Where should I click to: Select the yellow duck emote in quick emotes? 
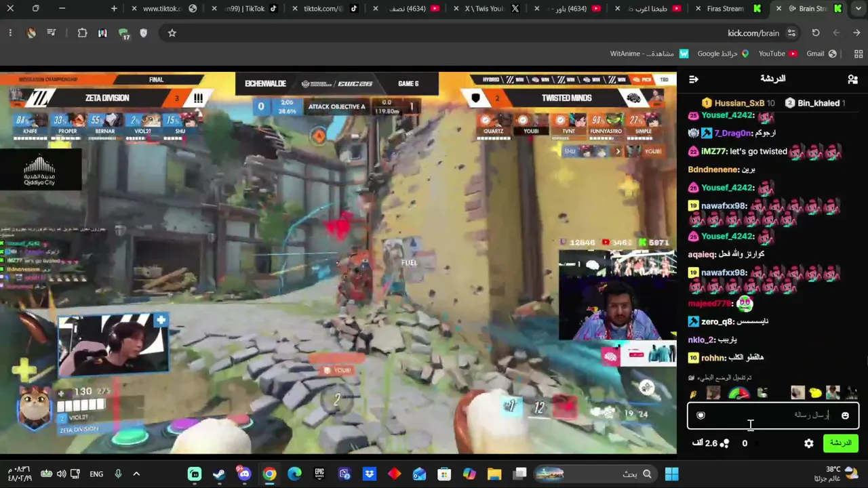tap(815, 393)
